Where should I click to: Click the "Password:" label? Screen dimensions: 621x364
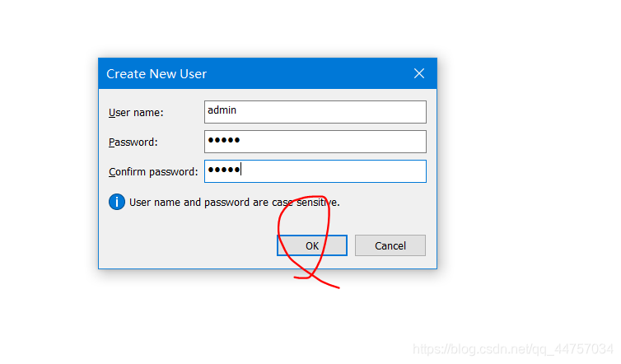133,142
